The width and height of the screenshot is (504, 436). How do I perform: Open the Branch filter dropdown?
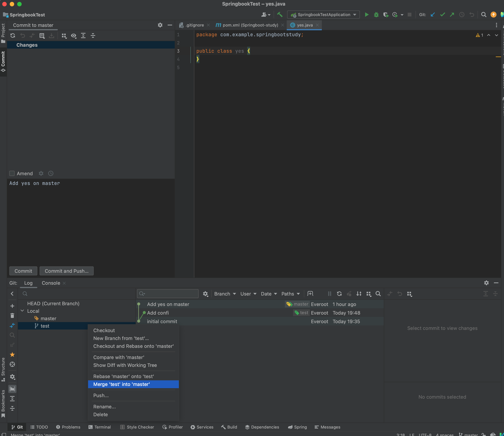225,294
